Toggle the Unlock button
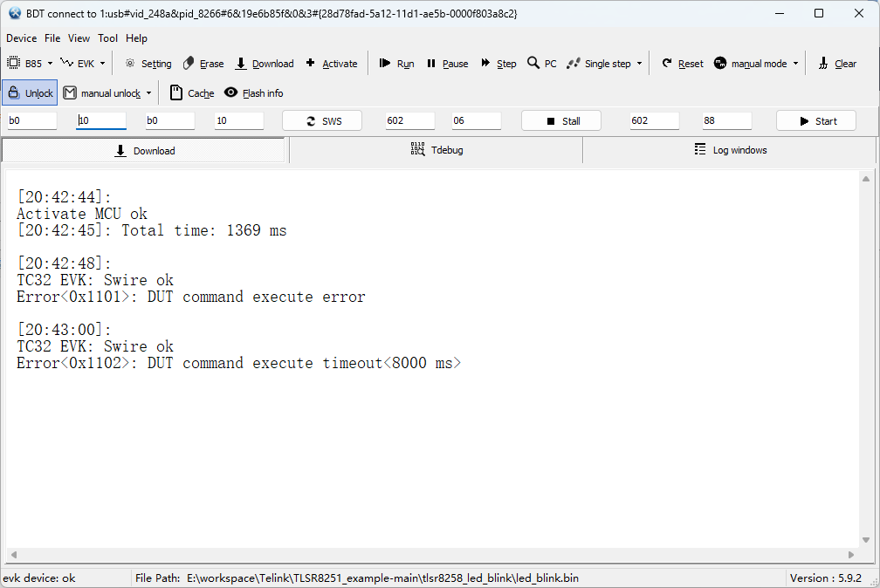Screen dimensions: 880x588 point(31,93)
